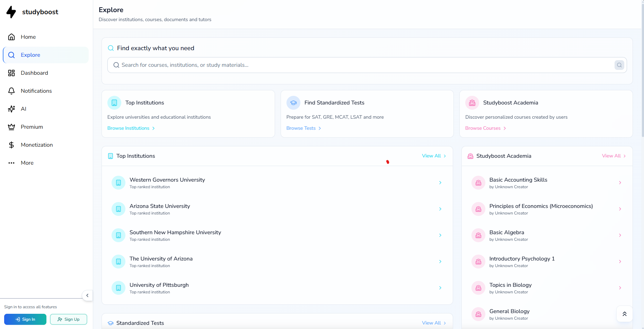Click the Studyboost Academia pink school icon
The height and width of the screenshot is (329, 644).
472,103
